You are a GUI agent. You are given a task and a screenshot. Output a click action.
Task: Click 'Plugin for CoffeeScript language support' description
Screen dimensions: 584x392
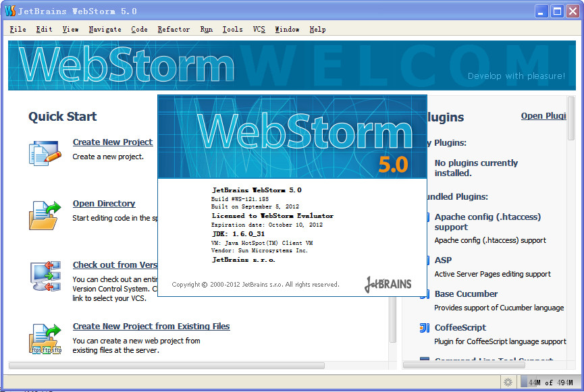[500, 341]
